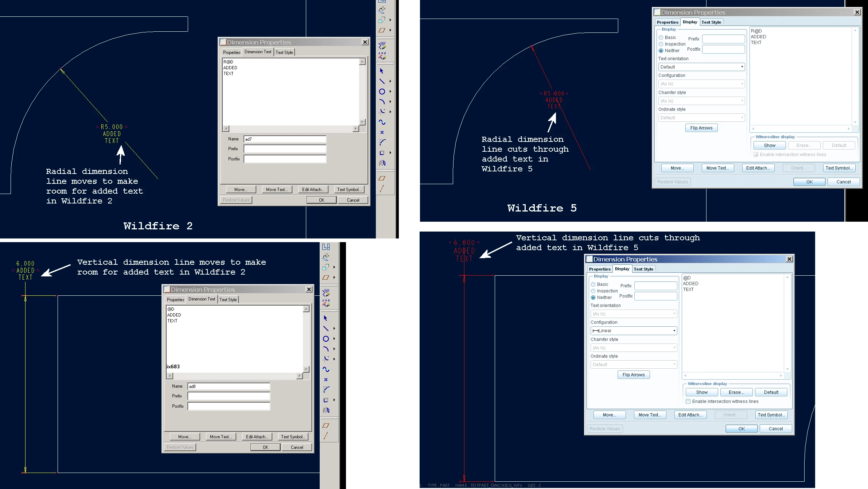
Task: Choose the select arrow tool in upper-left sketcher toolbar
Action: tap(382, 71)
